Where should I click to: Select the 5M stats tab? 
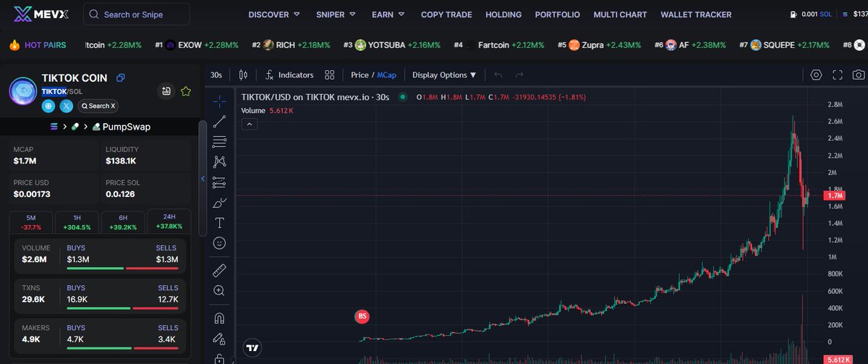point(30,222)
